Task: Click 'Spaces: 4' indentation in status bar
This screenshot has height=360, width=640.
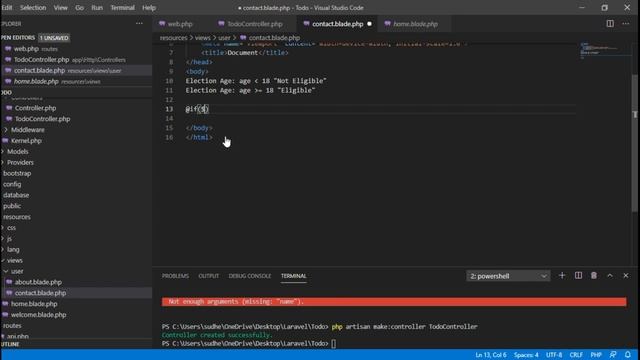Action: (526, 355)
